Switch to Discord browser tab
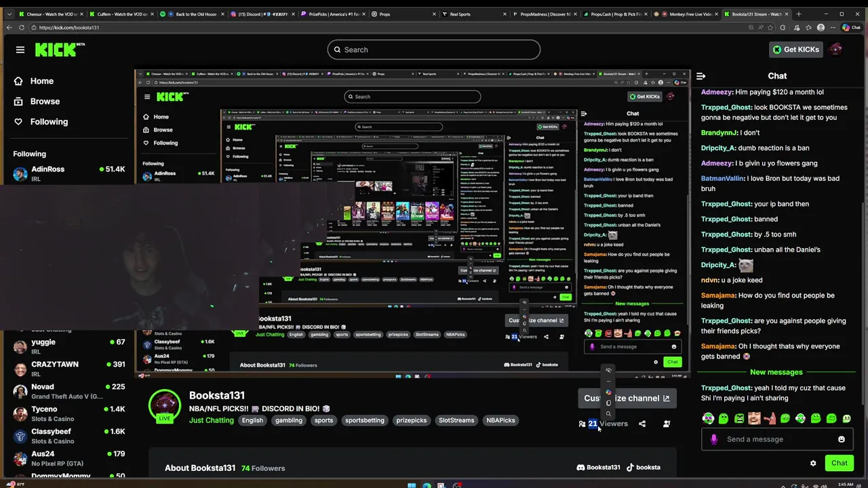Viewport: 868px width, 488px height. (262, 14)
